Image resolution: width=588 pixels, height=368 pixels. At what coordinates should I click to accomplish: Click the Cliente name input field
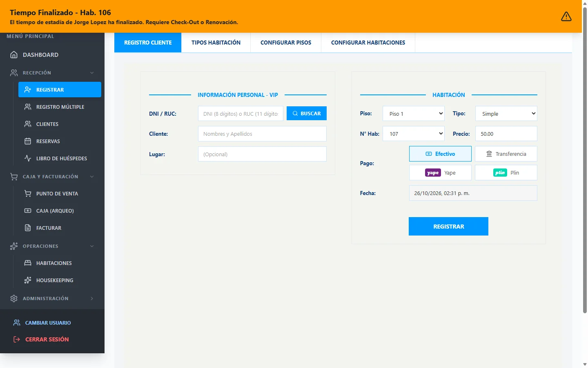[262, 134]
